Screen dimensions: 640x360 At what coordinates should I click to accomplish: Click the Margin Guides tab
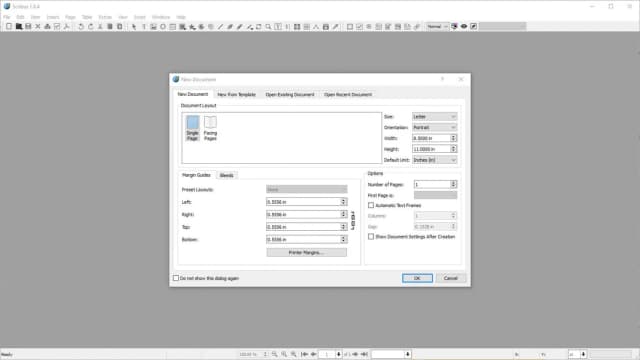pos(196,175)
